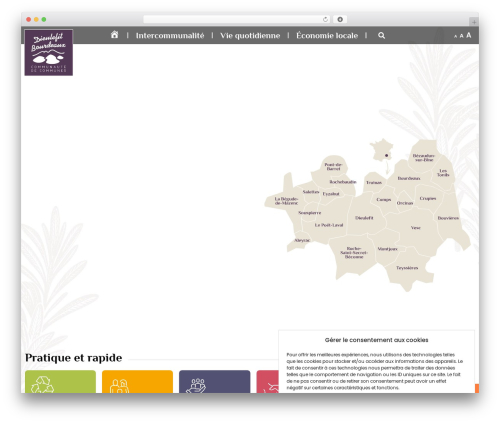Click the browser download button icon
Viewport: 500px width, 423px height.
340,19
